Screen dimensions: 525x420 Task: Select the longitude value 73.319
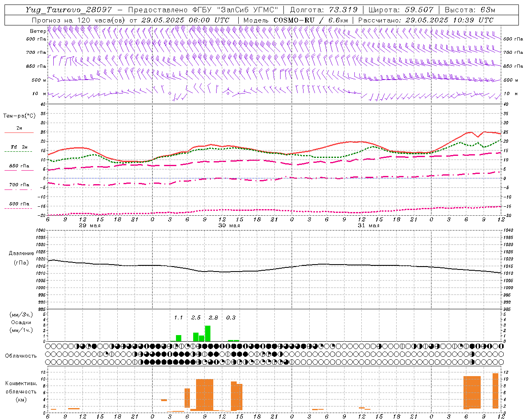[x=343, y=10]
